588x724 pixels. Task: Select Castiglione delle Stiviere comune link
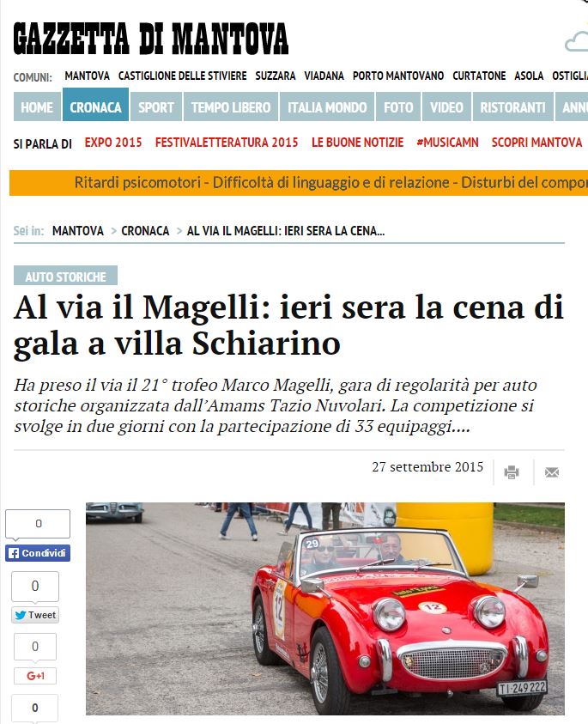182,76
